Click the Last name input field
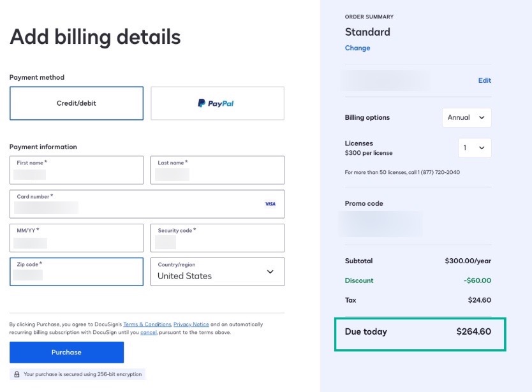The width and height of the screenshot is (532, 392). pos(217,170)
